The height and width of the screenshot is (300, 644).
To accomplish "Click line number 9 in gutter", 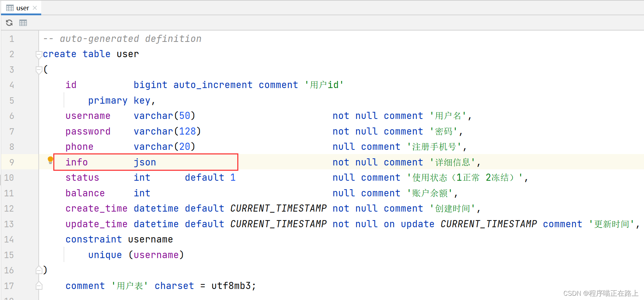I will click(12, 162).
